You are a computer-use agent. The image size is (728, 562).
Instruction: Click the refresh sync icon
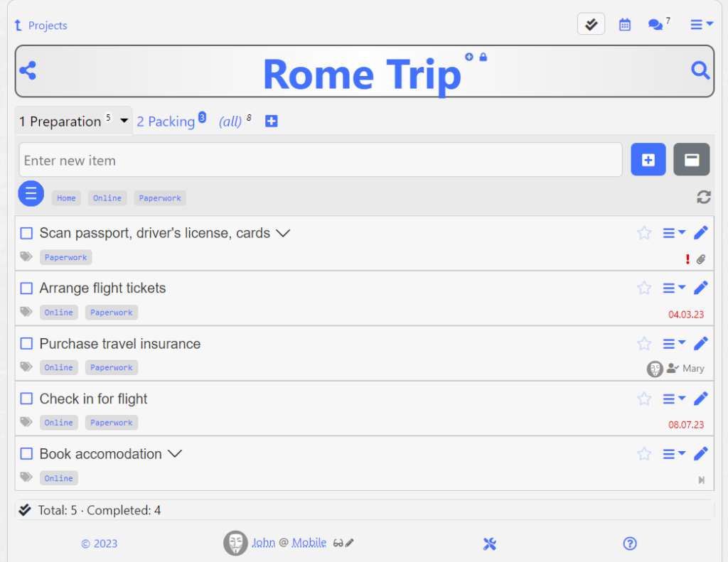coord(703,198)
